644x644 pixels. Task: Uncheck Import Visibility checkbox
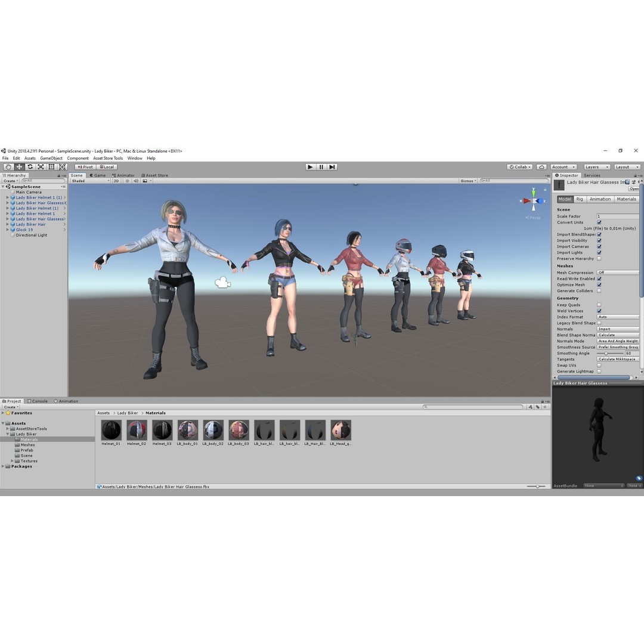pyautogui.click(x=599, y=241)
